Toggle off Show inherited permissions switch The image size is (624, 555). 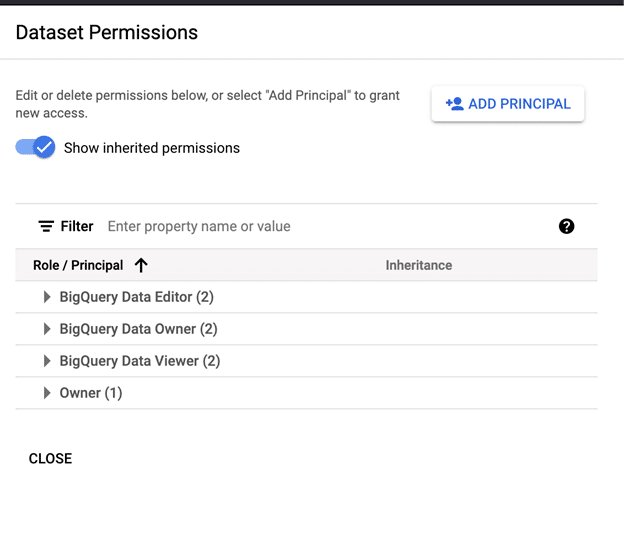click(x=36, y=148)
